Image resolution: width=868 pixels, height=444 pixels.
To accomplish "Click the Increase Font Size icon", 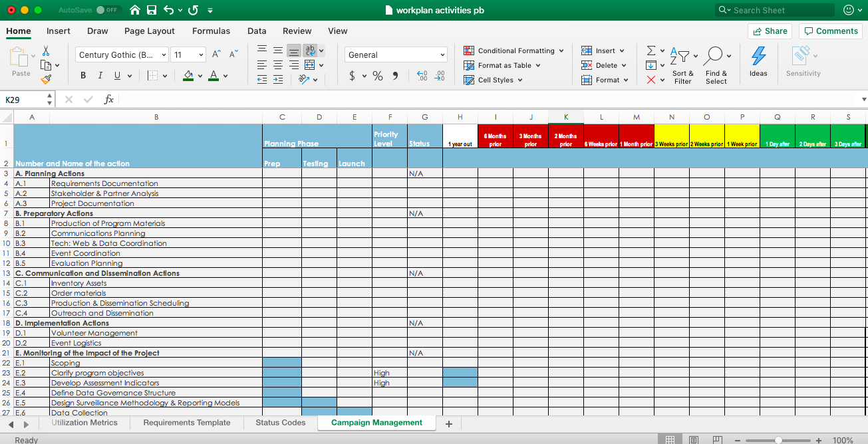I will tap(217, 55).
